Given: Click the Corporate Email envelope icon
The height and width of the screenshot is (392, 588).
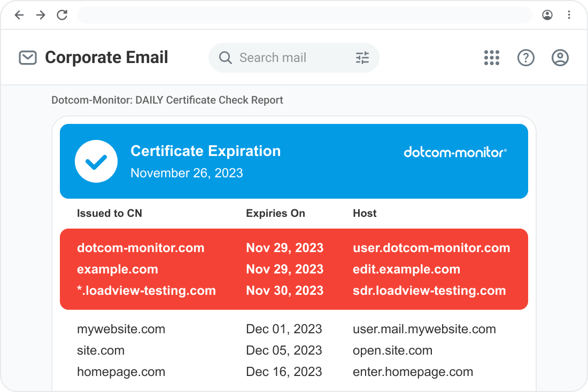Looking at the screenshot, I should pos(28,58).
